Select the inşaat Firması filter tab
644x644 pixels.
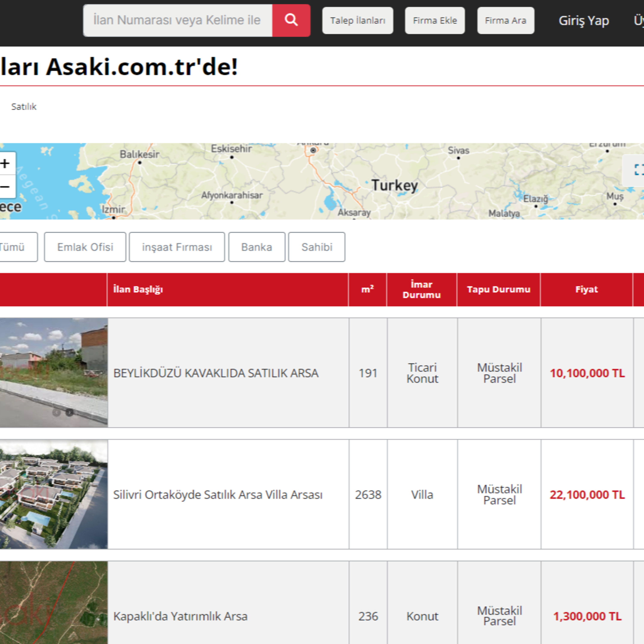pos(177,247)
